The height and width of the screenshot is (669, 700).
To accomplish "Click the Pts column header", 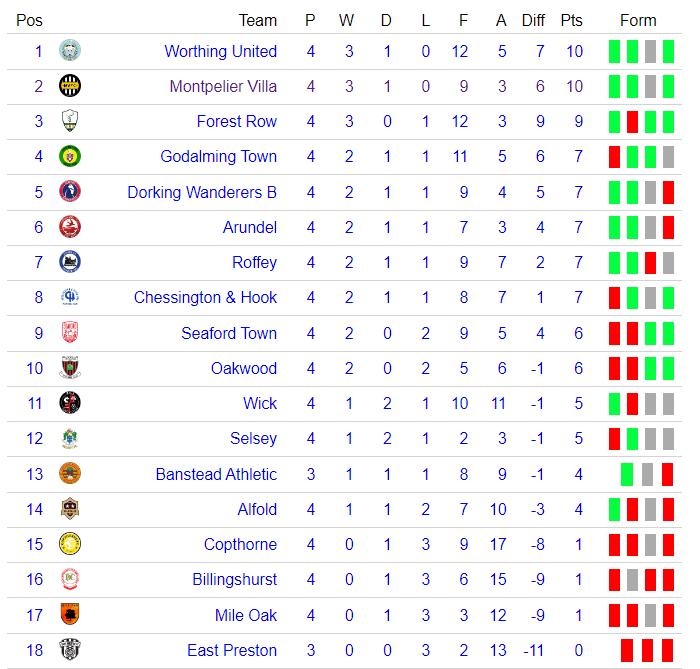I will coord(572,20).
